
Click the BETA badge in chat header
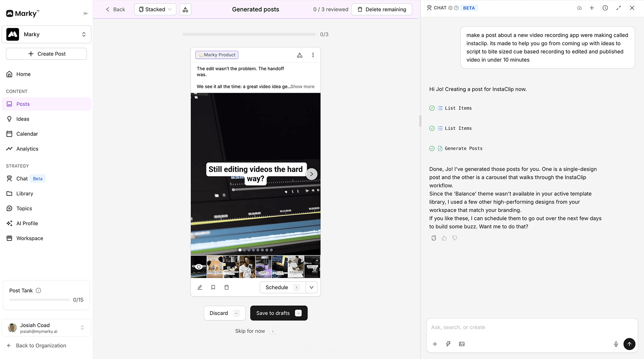pyautogui.click(x=469, y=8)
